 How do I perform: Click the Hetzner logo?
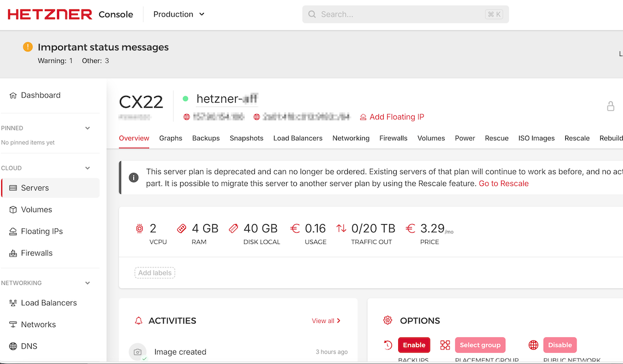coord(50,15)
